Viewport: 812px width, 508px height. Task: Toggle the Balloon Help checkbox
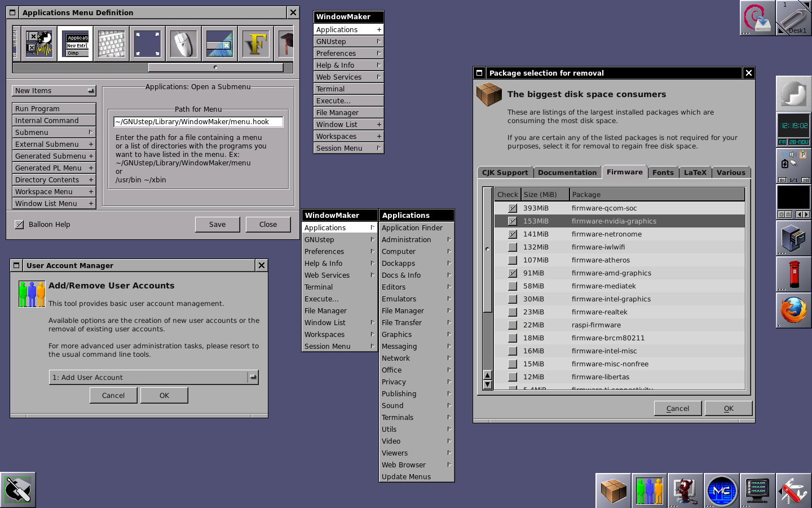[x=19, y=225]
